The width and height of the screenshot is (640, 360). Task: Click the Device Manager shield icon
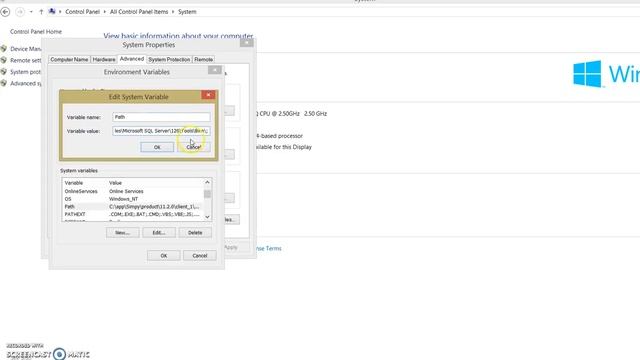tap(4, 49)
